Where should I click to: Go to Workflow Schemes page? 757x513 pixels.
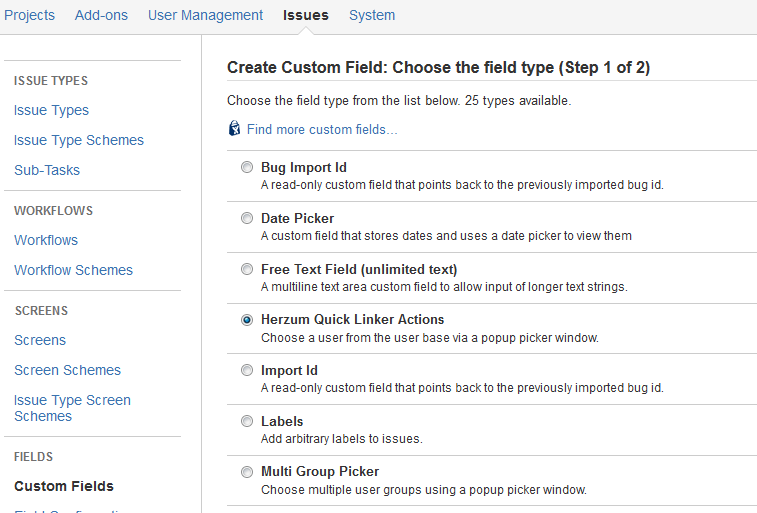pos(73,270)
